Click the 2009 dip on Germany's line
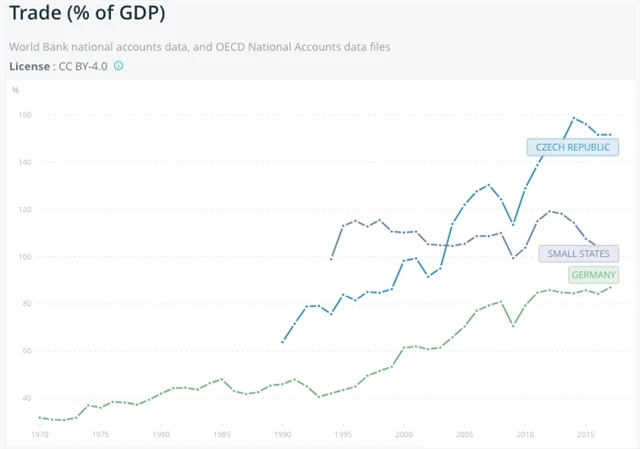 [x=513, y=325]
